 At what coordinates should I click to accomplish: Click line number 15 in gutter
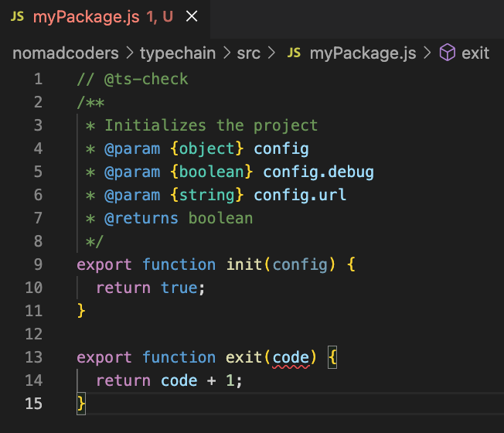34,404
